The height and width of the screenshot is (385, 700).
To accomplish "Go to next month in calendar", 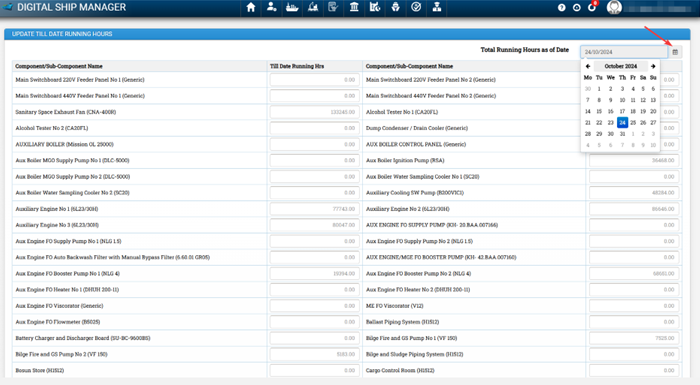I will pos(653,66).
